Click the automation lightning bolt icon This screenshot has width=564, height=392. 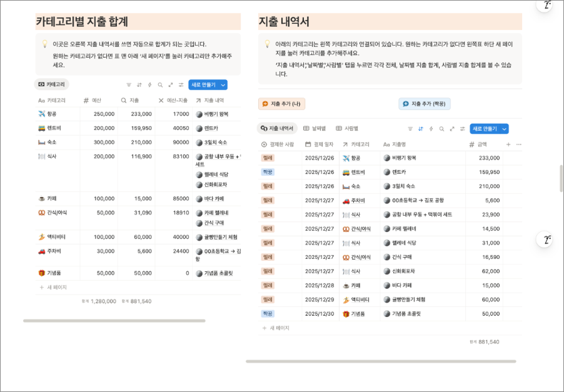coord(149,84)
